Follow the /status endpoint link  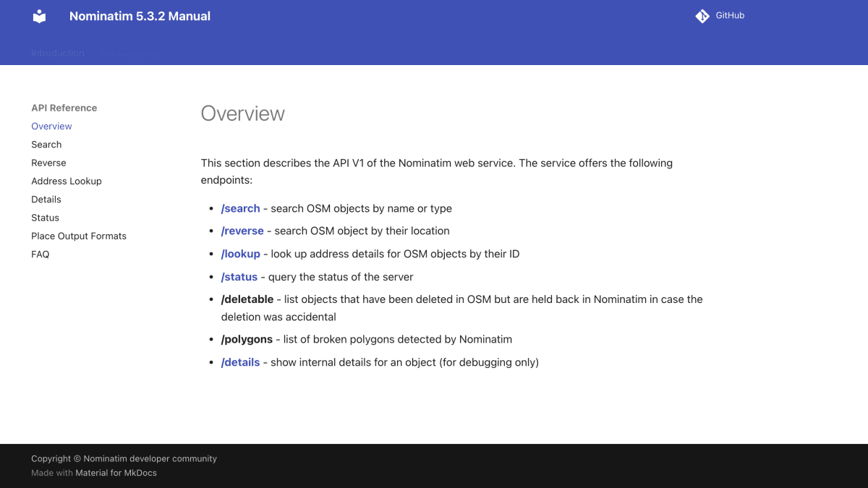(239, 277)
